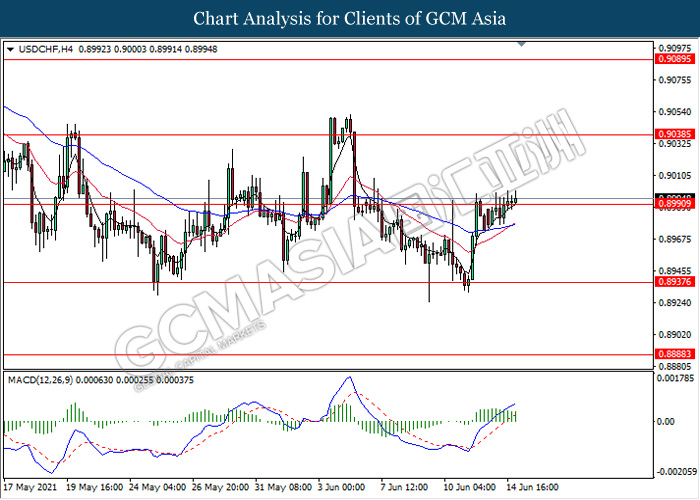Viewport: 700px width, 500px height.
Task: Click the 14 Jun 16:00 time label
Action: tap(532, 487)
